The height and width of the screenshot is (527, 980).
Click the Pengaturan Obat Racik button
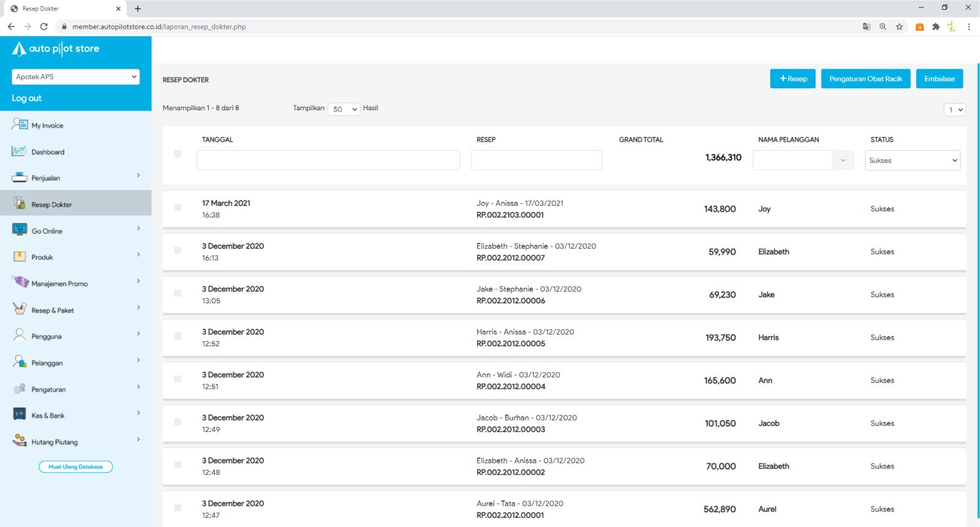coord(865,79)
